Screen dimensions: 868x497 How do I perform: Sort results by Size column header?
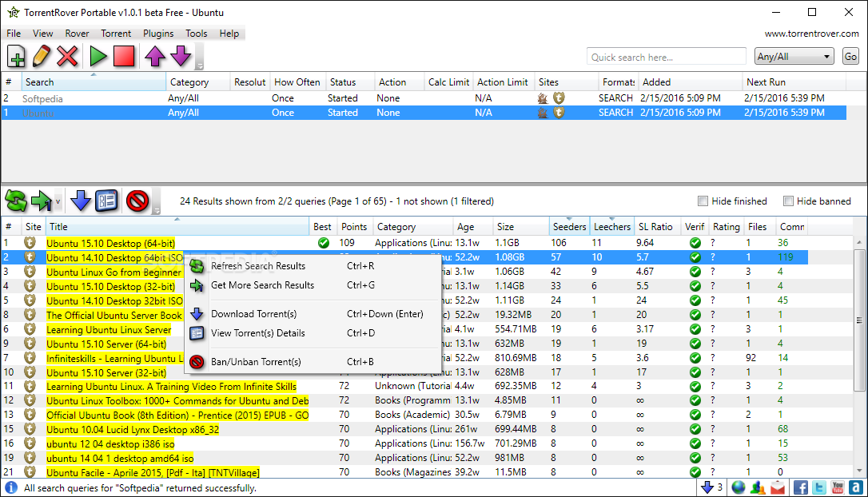pyautogui.click(x=520, y=226)
